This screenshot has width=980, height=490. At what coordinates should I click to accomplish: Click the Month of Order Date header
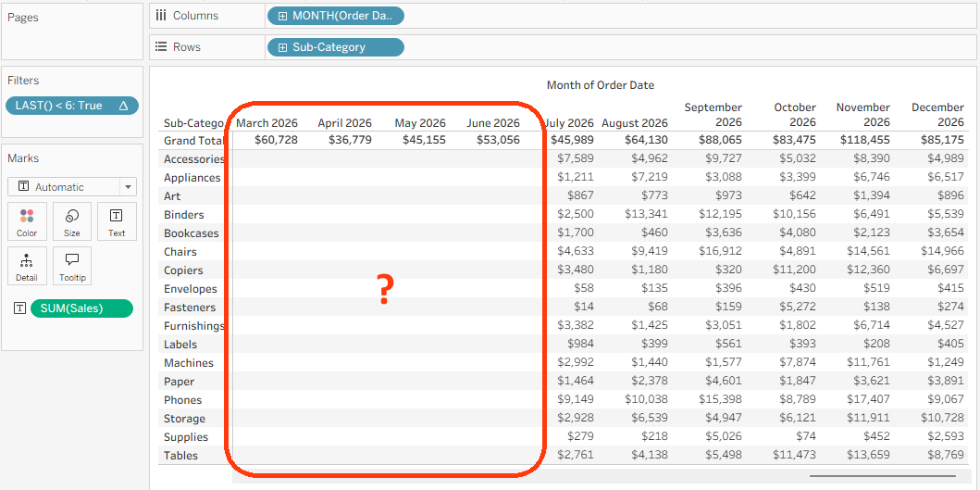click(600, 84)
